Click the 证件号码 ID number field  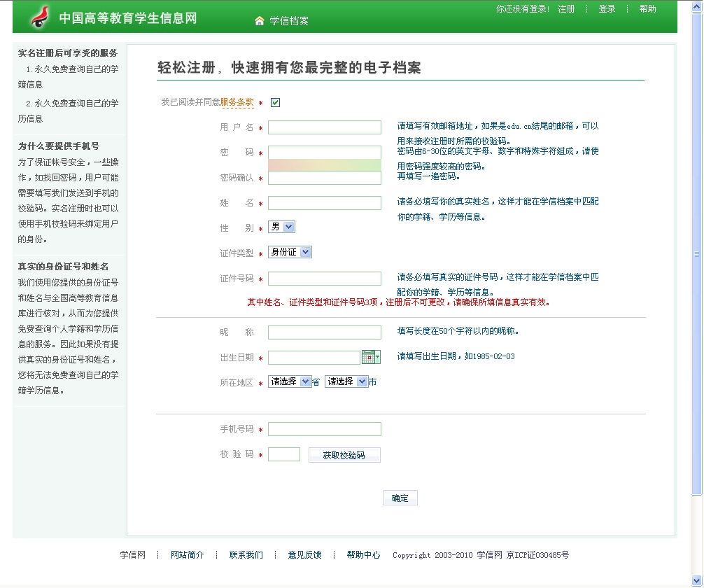click(325, 279)
